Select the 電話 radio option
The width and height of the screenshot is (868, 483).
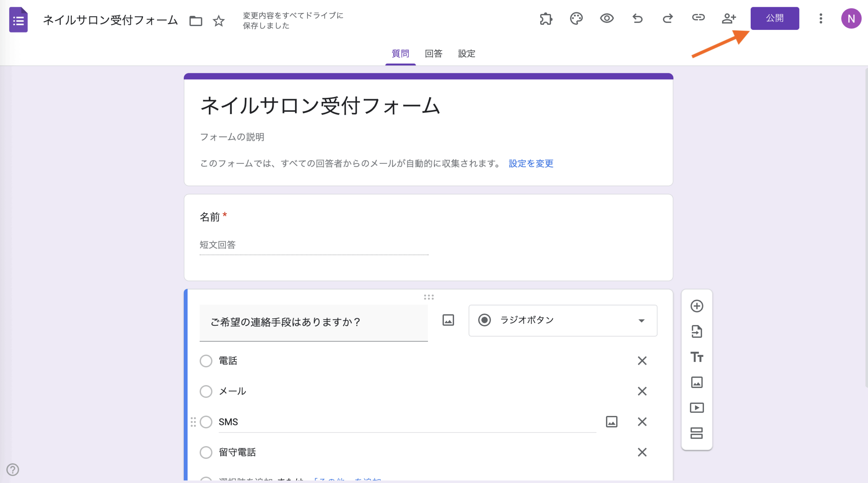click(206, 361)
